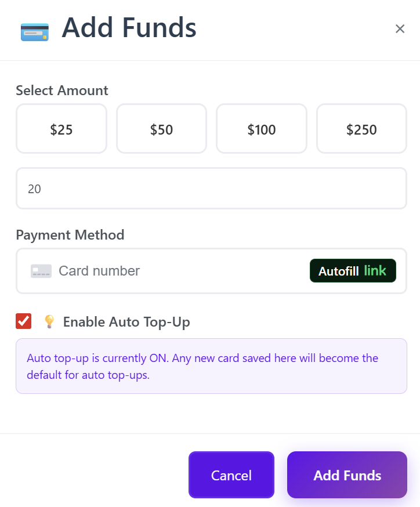Select the $25 amount option

[61, 129]
